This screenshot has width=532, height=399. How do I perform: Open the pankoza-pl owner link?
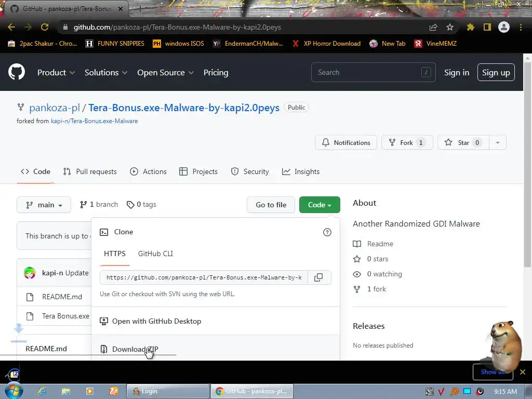pyautogui.click(x=54, y=108)
